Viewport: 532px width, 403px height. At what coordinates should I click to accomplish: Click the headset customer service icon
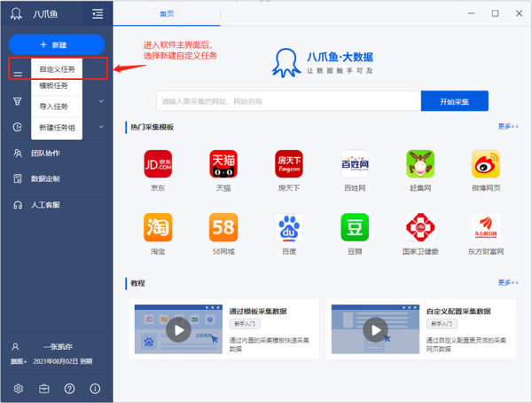(18, 205)
